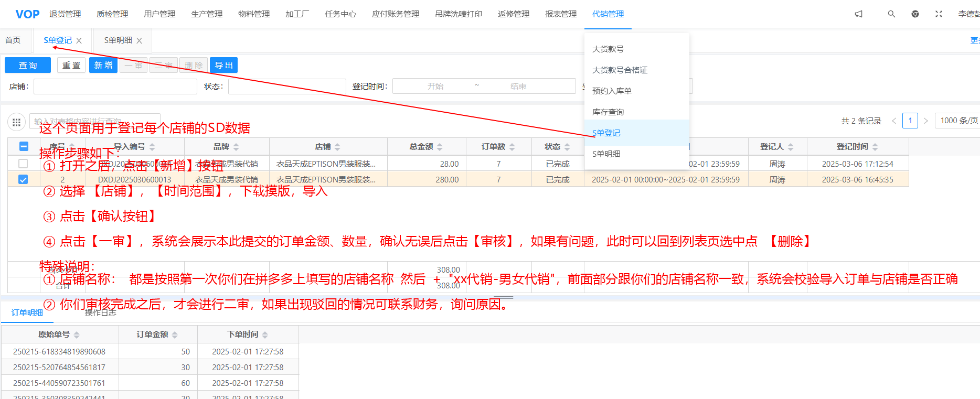Click the 查询 button
Screen dimensions: 980x399
(28, 65)
